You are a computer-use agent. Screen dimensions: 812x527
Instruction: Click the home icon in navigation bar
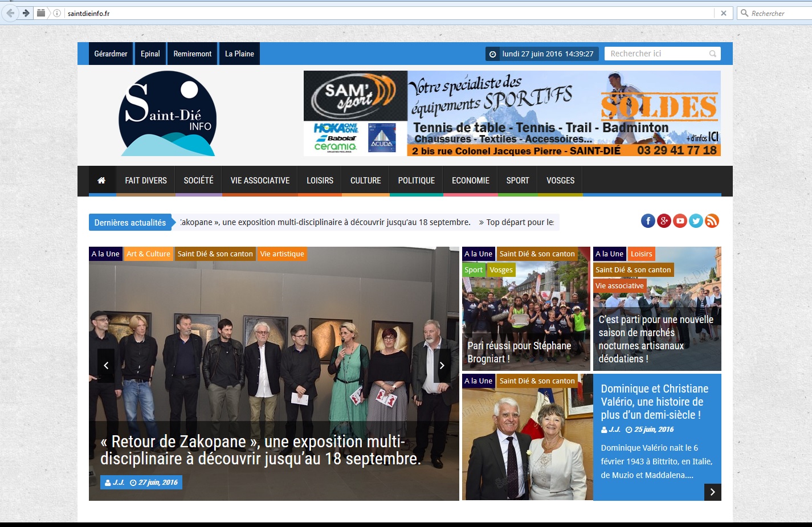(x=101, y=181)
